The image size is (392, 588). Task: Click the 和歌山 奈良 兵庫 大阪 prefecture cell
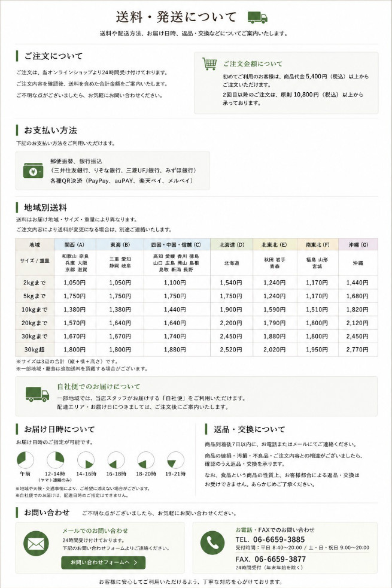pyautogui.click(x=75, y=263)
